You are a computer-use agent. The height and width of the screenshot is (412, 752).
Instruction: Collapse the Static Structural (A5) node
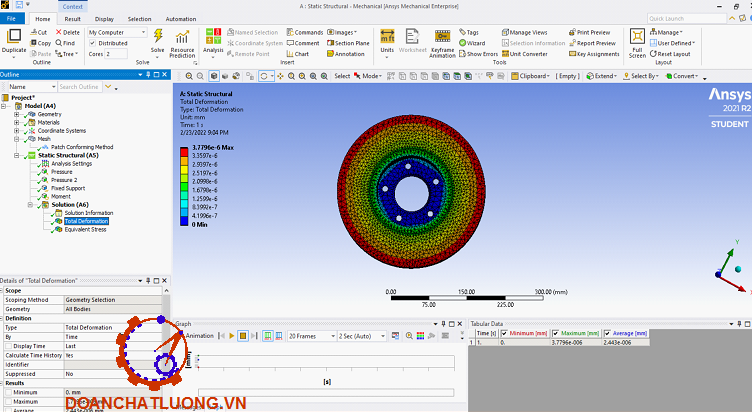tap(16, 155)
